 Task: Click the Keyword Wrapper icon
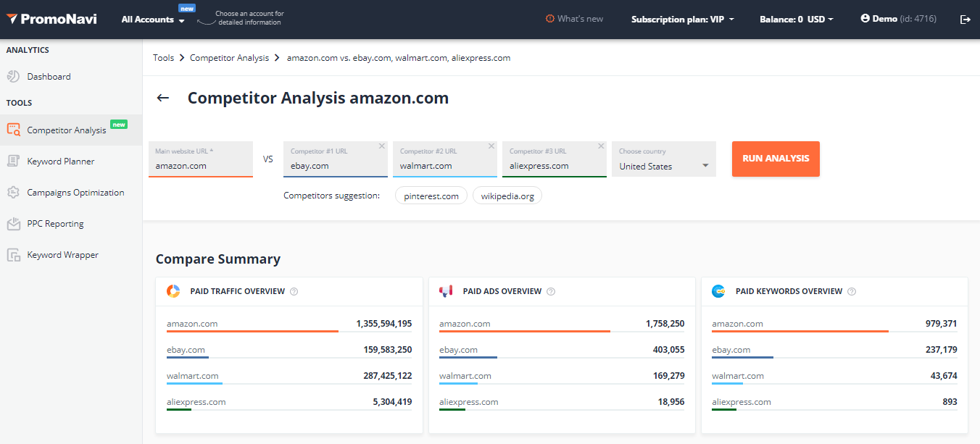point(13,255)
